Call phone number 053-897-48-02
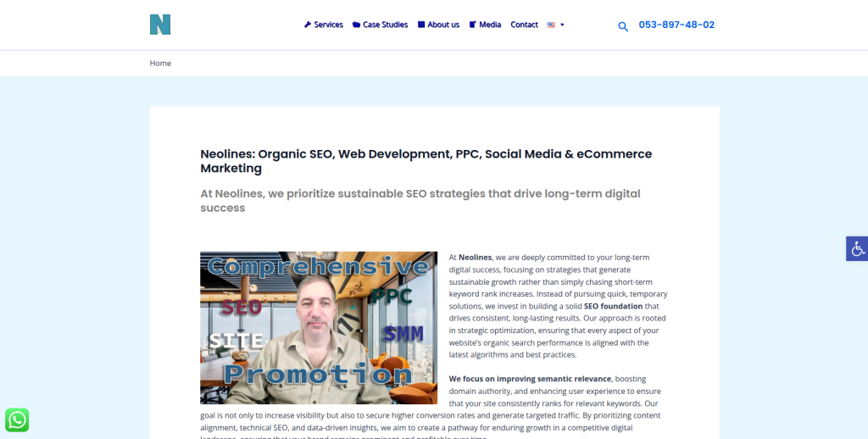The height and width of the screenshot is (439, 868). coord(676,25)
